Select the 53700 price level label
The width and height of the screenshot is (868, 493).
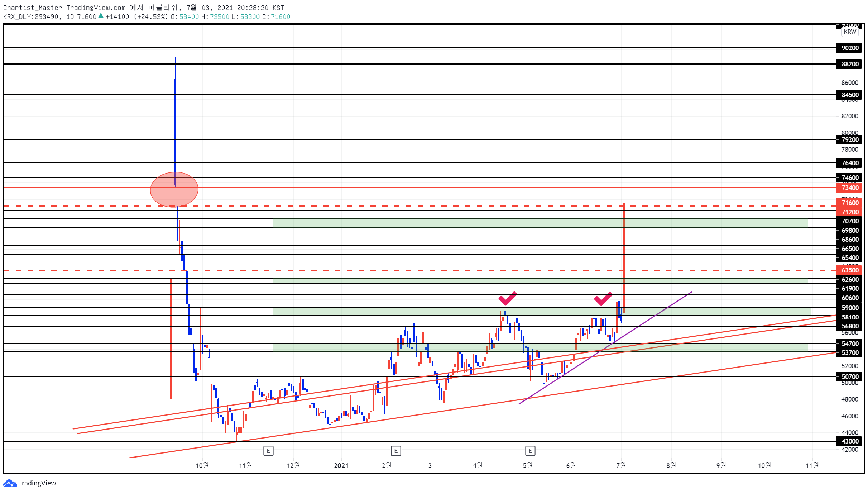click(x=849, y=352)
